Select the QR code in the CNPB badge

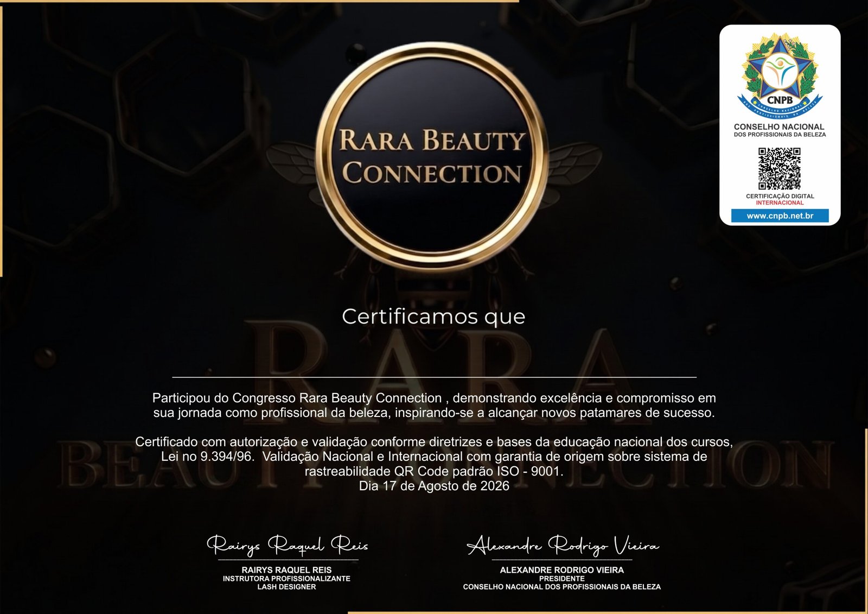pyautogui.click(x=780, y=168)
